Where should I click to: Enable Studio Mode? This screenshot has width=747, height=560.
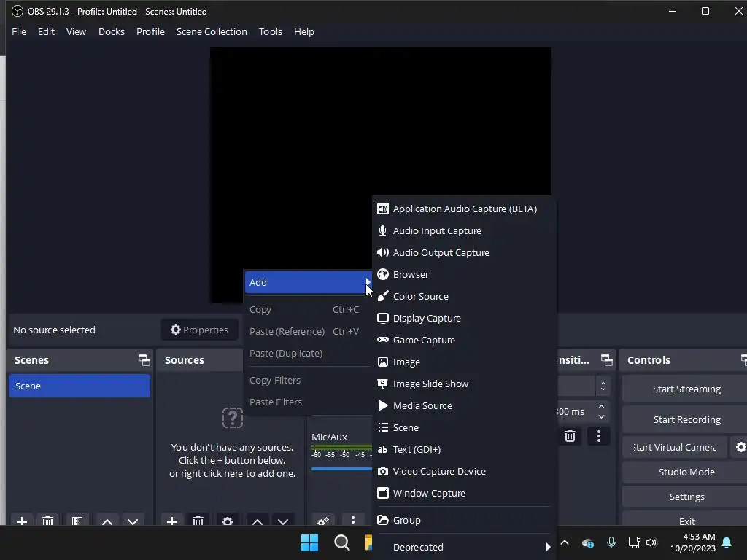(686, 472)
